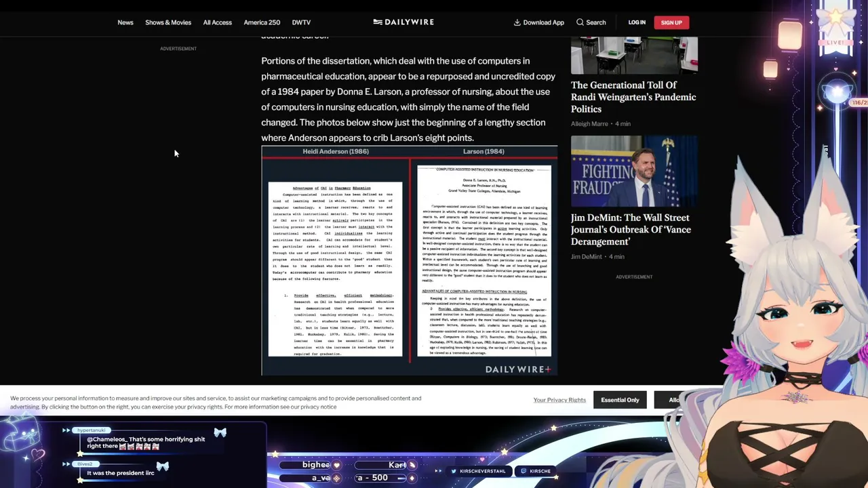Click the Download App arrow icon
The width and height of the screenshot is (868, 488).
click(517, 22)
